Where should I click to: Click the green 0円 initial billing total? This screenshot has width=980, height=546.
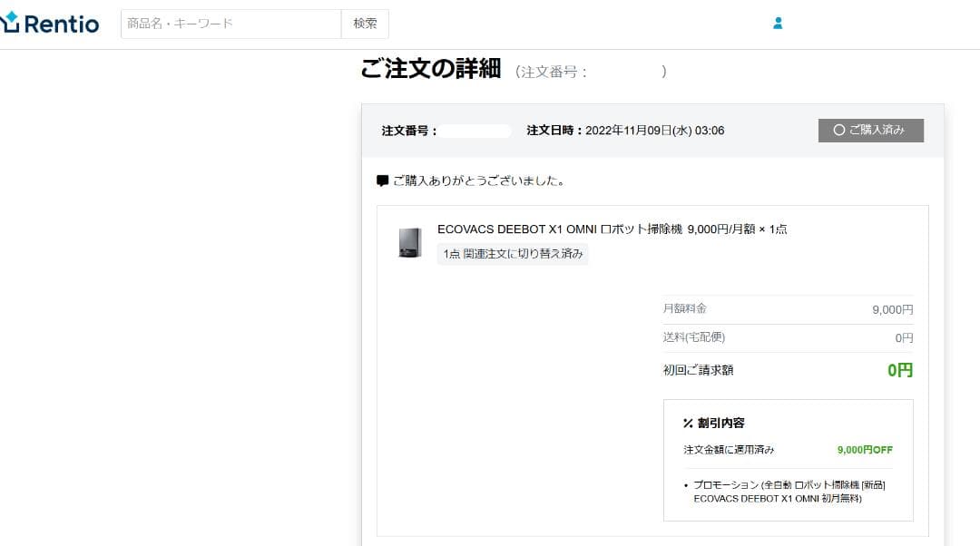(x=899, y=370)
